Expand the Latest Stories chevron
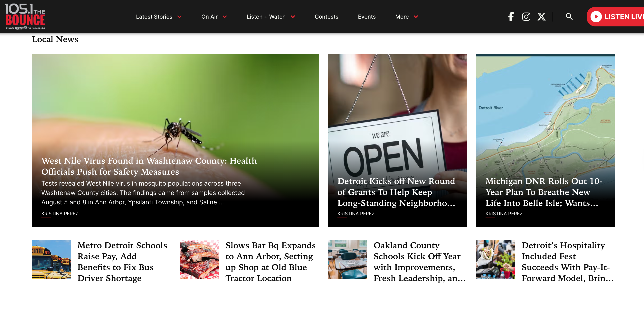This screenshot has height=332, width=644. coord(179,17)
